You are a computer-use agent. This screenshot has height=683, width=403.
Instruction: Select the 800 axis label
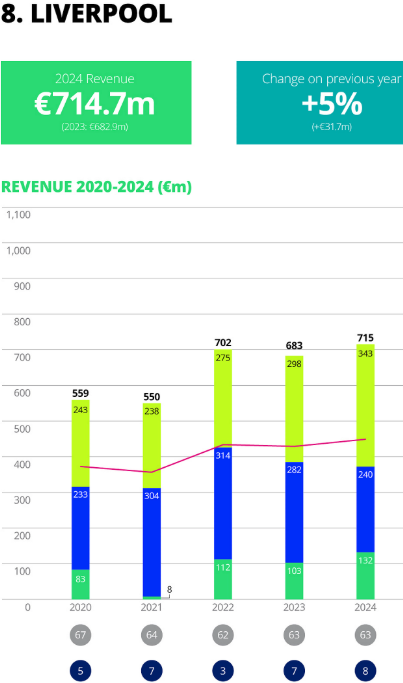22,322
